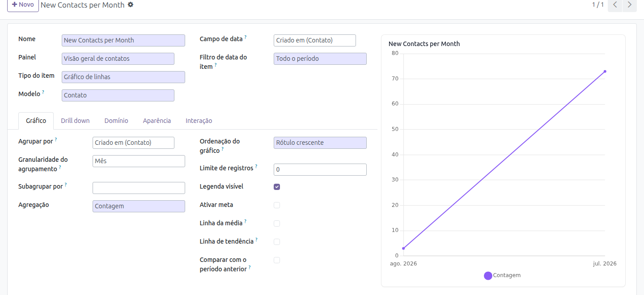Image resolution: width=644 pixels, height=295 pixels.
Task: Open help tooltip for Subagrupar por
Action: pos(66,184)
